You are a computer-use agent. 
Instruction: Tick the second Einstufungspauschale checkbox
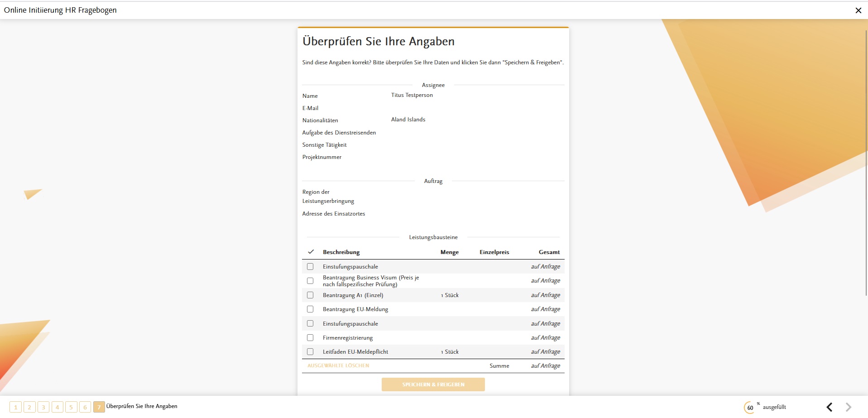(x=310, y=324)
